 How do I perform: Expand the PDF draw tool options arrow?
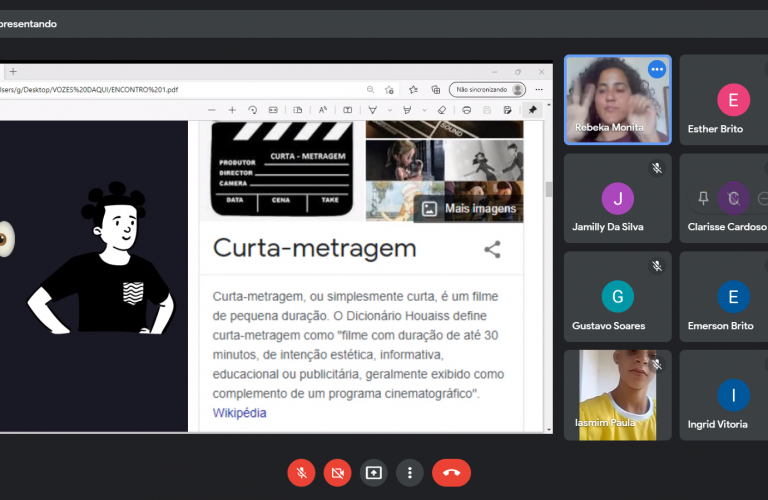[x=389, y=110]
